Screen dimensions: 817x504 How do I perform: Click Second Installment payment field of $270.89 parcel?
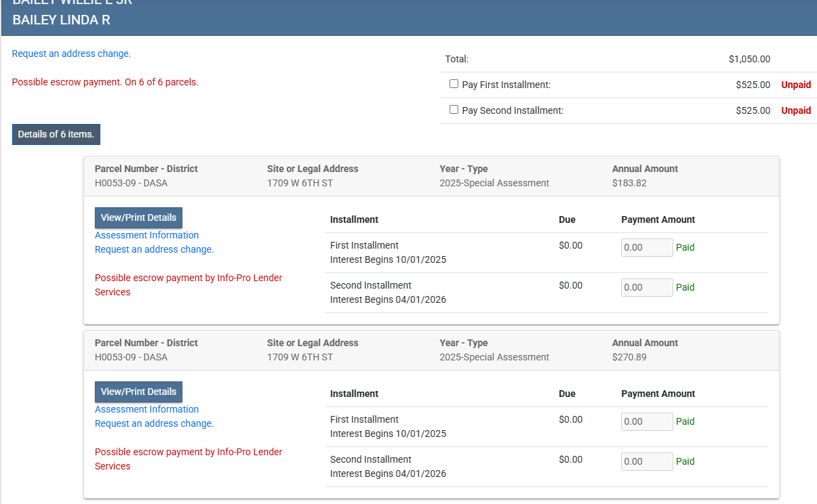coord(647,462)
